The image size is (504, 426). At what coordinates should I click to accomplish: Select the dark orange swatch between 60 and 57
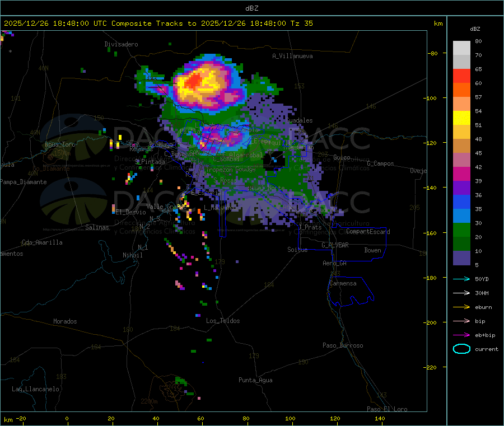click(x=461, y=90)
